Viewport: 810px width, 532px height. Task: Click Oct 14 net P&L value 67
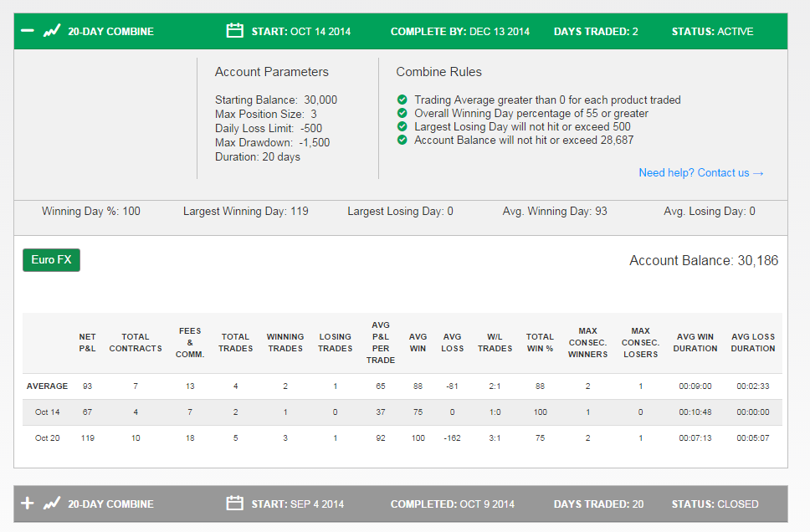87,412
